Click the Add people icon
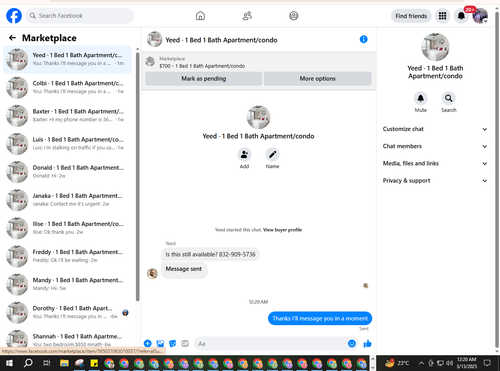The width and height of the screenshot is (500, 371). point(244,155)
